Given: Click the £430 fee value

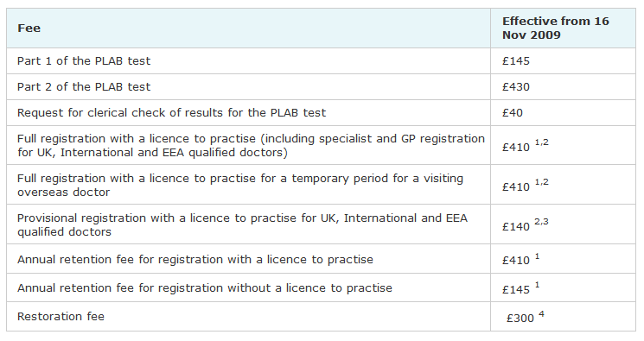Looking at the screenshot, I should point(516,86).
